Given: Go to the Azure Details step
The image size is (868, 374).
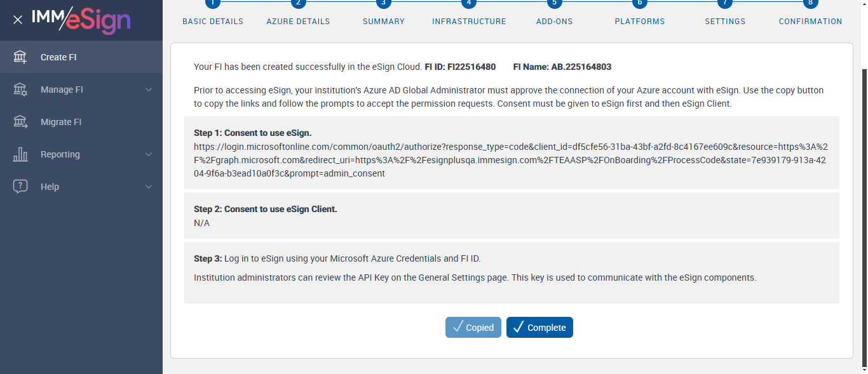Looking at the screenshot, I should 298,22.
